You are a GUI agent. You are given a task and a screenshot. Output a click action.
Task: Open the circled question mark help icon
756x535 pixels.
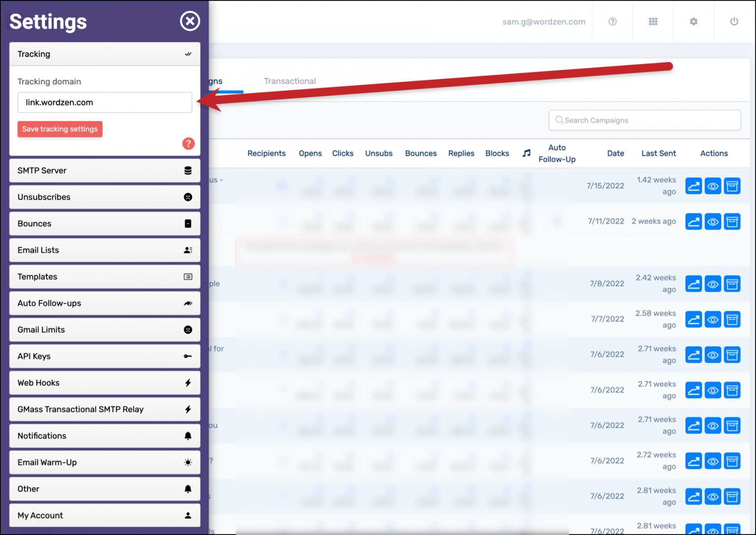coord(612,22)
